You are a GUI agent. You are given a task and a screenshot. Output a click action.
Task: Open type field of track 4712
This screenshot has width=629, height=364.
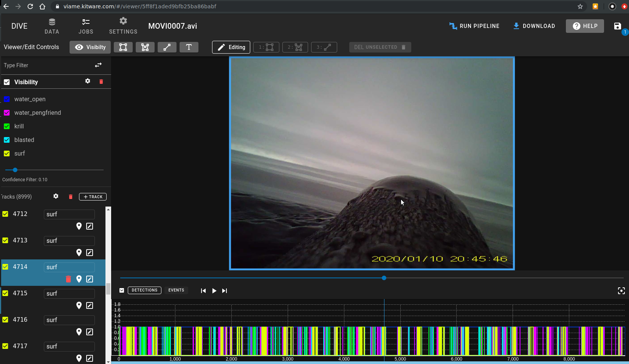(69, 214)
